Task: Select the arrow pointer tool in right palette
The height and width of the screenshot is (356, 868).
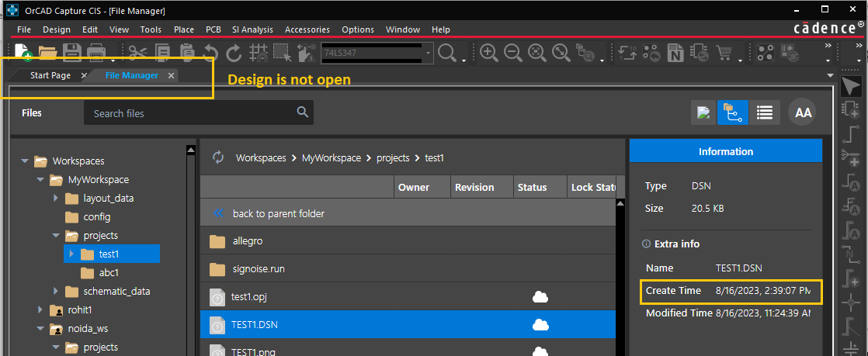Action: point(852,86)
